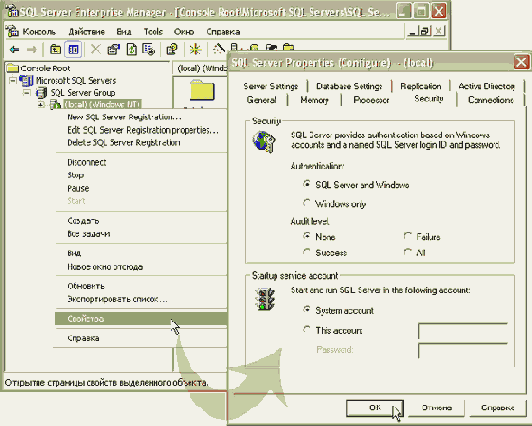Switch to the Server Settings tab

(x=271, y=86)
